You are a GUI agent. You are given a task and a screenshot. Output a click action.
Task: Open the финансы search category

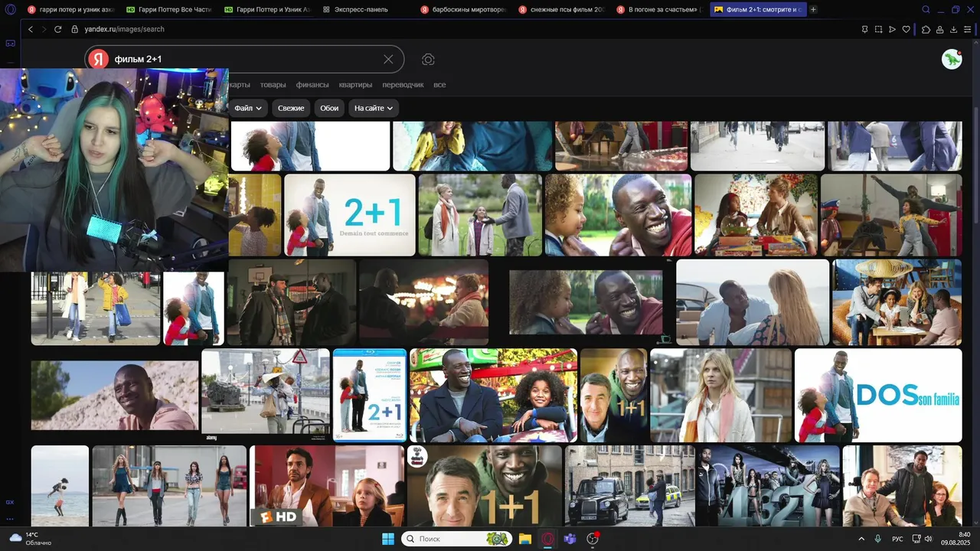312,85
